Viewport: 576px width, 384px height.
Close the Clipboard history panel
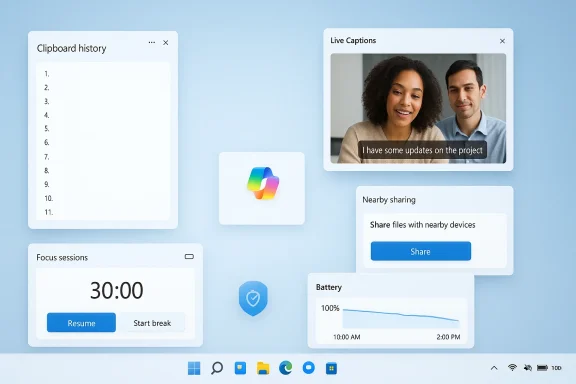pyautogui.click(x=166, y=43)
